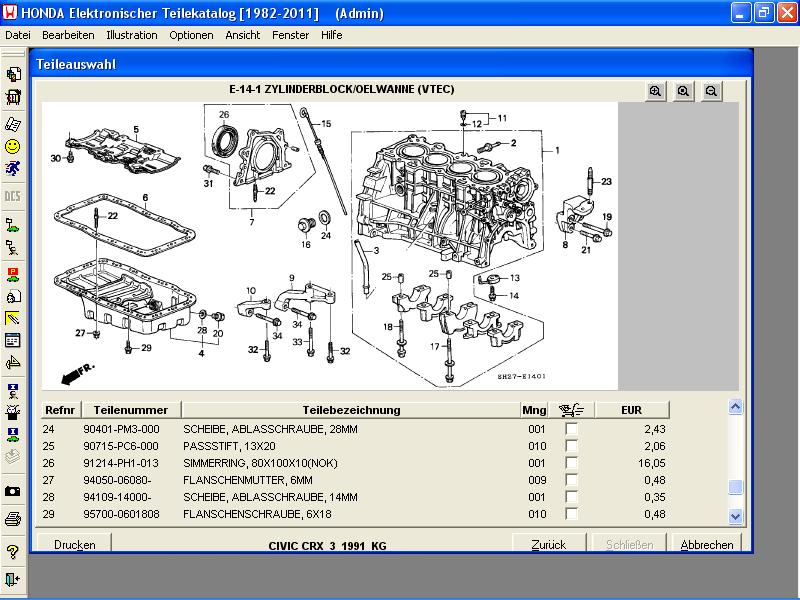Click the camera icon in left sidebar
This screenshot has width=800, height=600.
point(13,491)
